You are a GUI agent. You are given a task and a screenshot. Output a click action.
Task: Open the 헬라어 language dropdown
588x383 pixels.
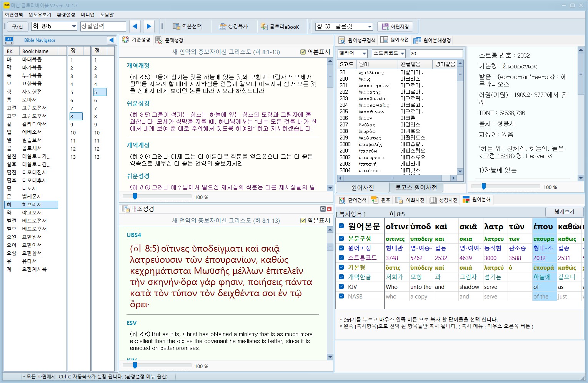tap(364, 53)
